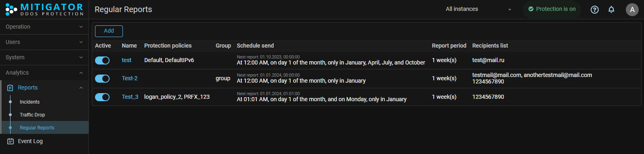Go to Traffic Drop reports
644x154 pixels.
(x=32, y=115)
